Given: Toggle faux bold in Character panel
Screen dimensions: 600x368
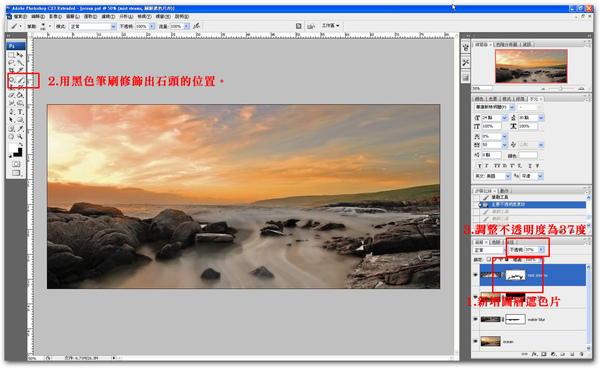Looking at the screenshot, I should click(480, 166).
